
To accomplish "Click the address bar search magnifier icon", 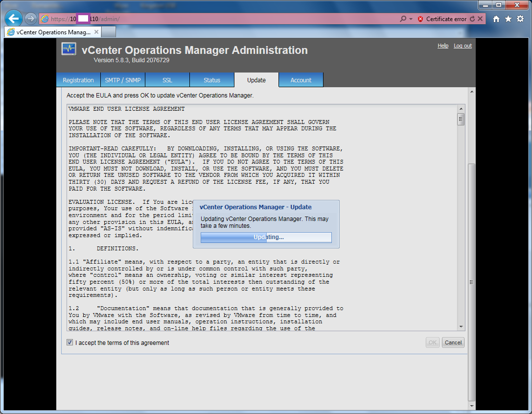I will (x=403, y=19).
